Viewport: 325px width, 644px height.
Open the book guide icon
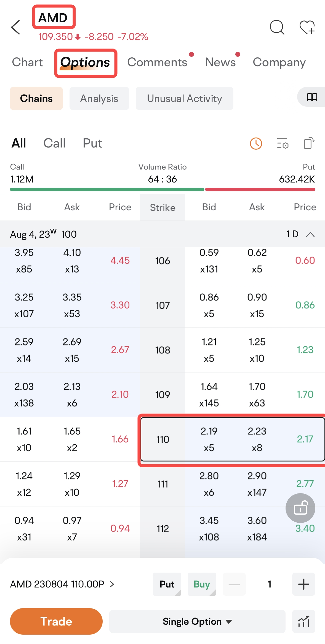[x=312, y=97]
